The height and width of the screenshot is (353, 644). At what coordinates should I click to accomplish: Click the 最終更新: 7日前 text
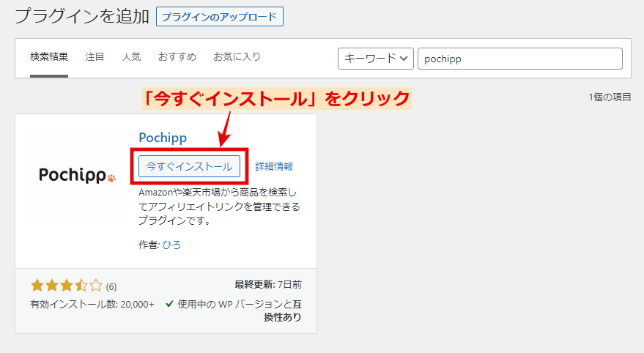[268, 284]
